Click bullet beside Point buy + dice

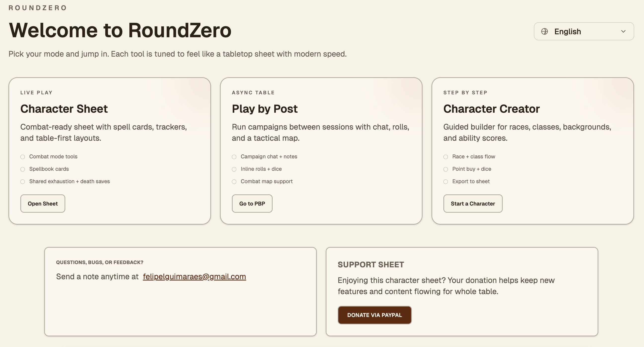446,169
